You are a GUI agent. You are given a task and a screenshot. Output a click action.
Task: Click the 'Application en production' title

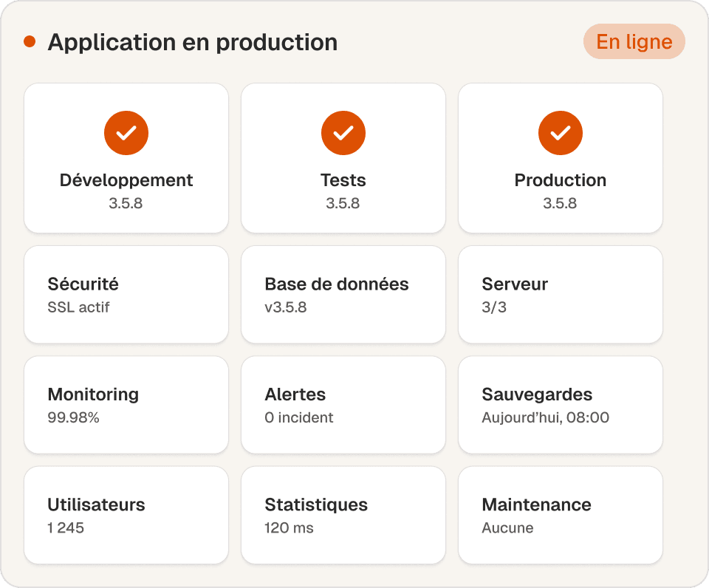[x=193, y=43]
